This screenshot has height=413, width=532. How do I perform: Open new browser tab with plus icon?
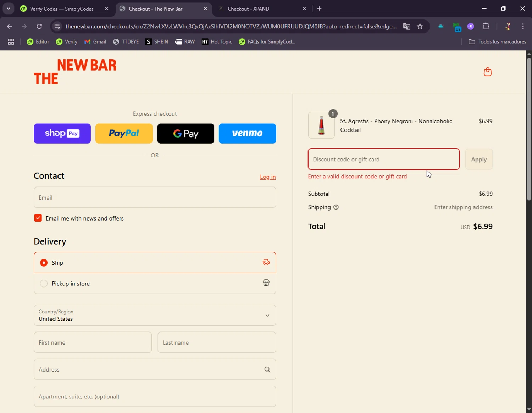319,9
